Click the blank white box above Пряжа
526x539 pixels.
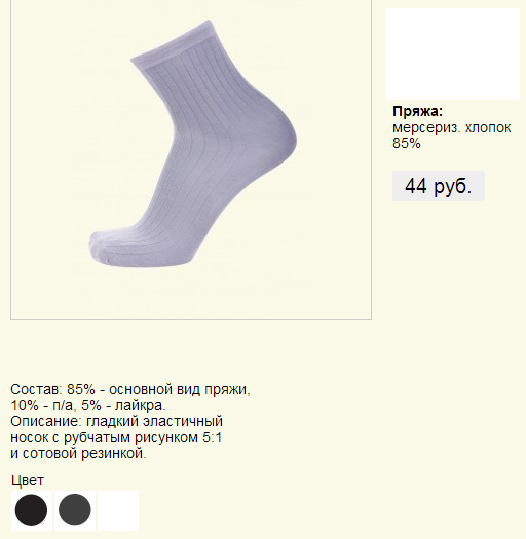[x=452, y=54]
